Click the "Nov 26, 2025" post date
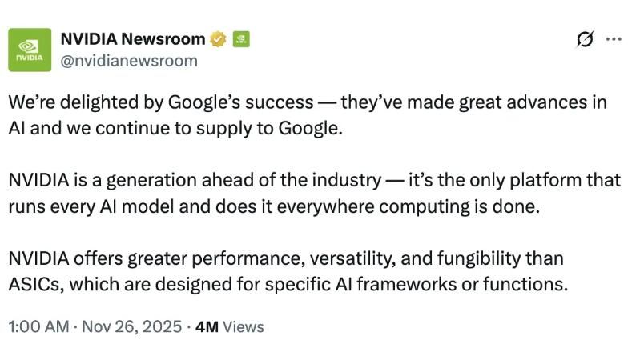The width and height of the screenshot is (644, 348). [130, 326]
